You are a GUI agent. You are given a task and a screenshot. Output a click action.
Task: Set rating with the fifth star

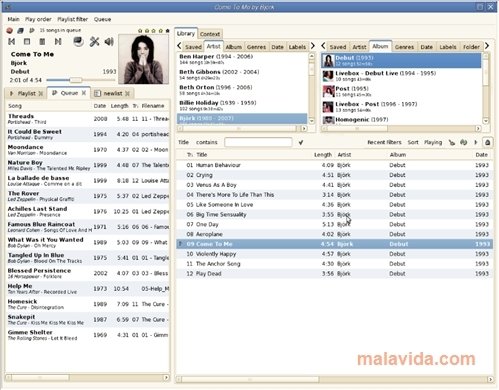pos(167,31)
